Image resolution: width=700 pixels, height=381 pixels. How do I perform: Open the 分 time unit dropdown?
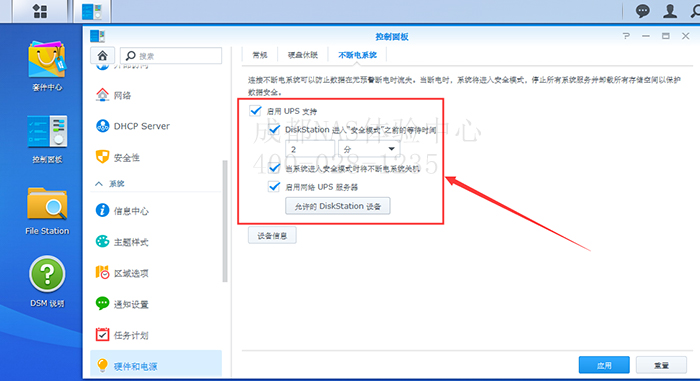pos(369,149)
